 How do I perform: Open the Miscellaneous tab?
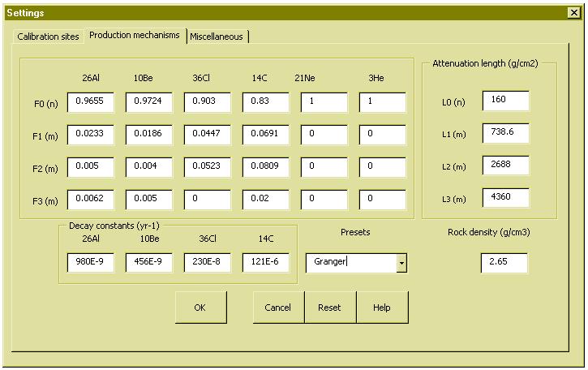pyautogui.click(x=219, y=37)
